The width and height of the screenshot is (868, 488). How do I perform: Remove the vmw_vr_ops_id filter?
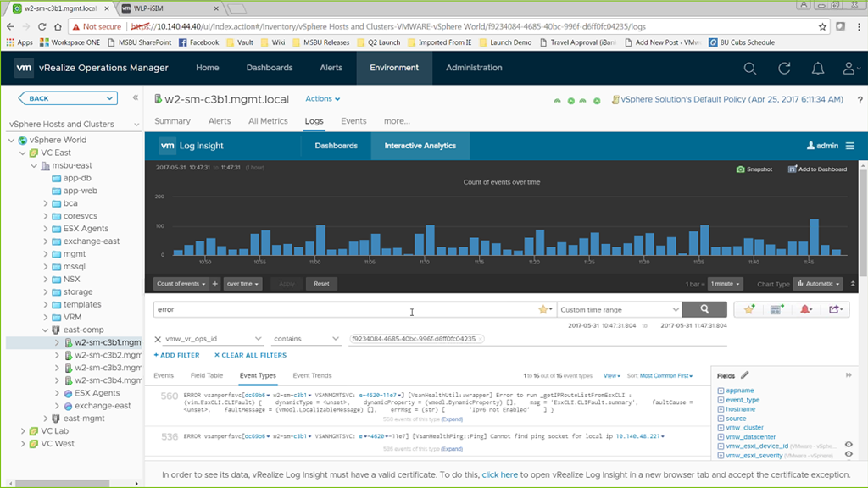pos(158,339)
